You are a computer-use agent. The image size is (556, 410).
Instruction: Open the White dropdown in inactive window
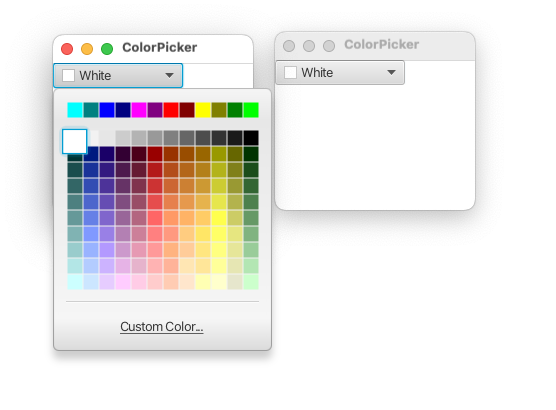[x=340, y=73]
